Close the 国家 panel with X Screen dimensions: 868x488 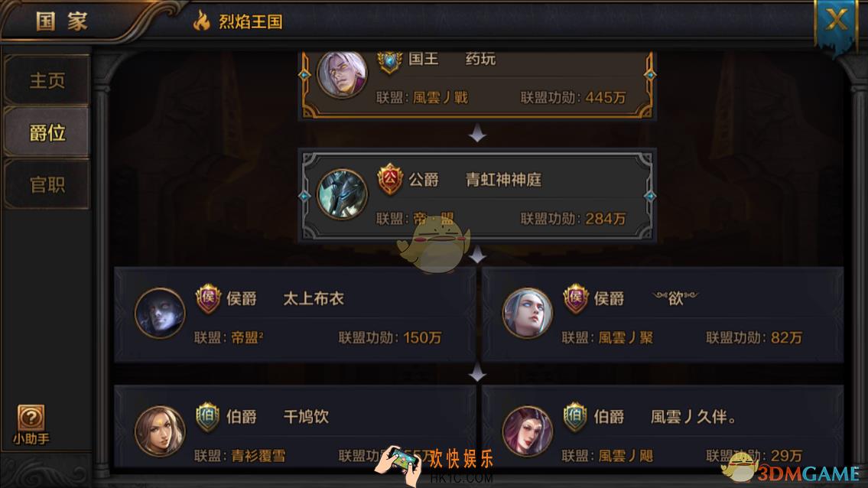tap(836, 21)
